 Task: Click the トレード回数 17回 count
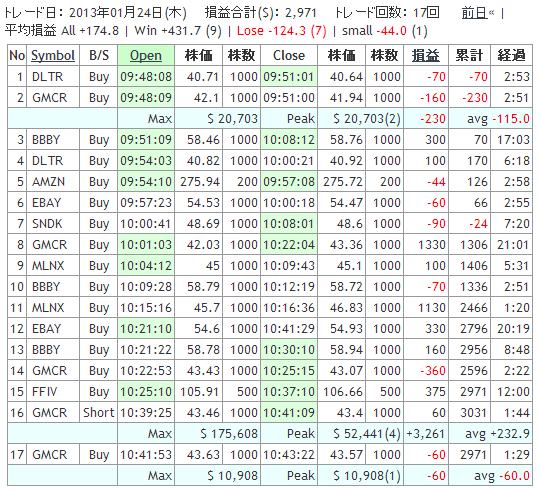[x=387, y=13]
